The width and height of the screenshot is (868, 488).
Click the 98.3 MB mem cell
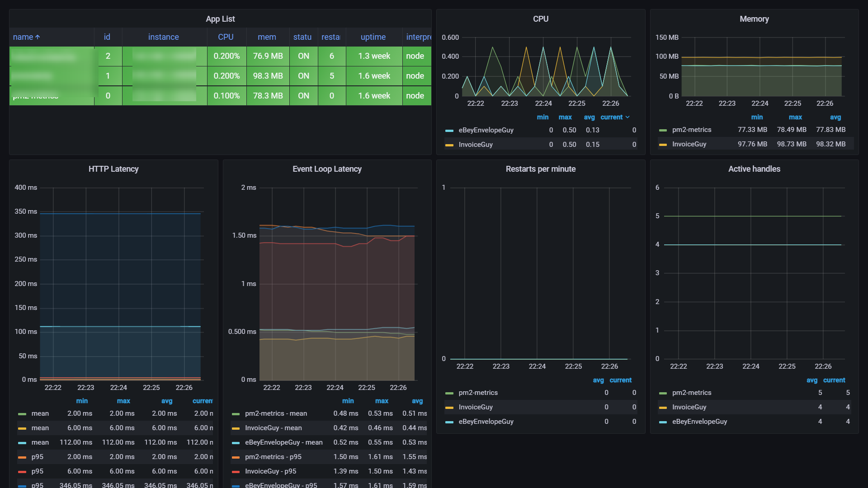pyautogui.click(x=268, y=76)
